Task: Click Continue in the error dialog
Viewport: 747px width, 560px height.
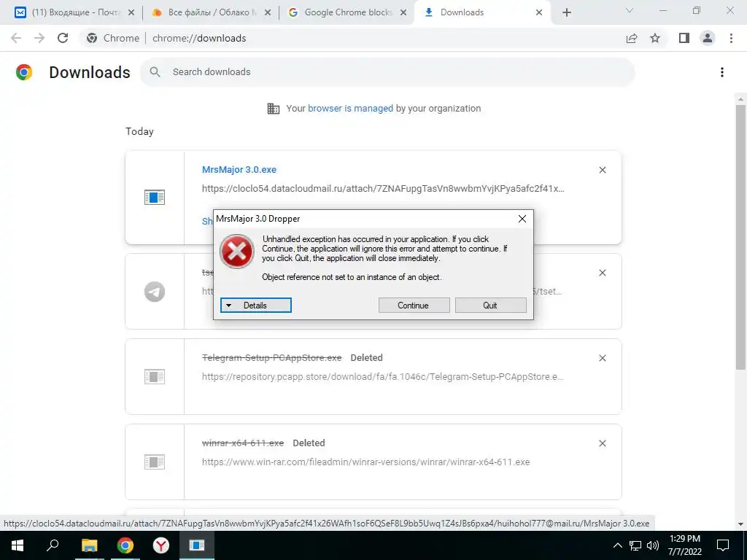Action: pos(414,306)
